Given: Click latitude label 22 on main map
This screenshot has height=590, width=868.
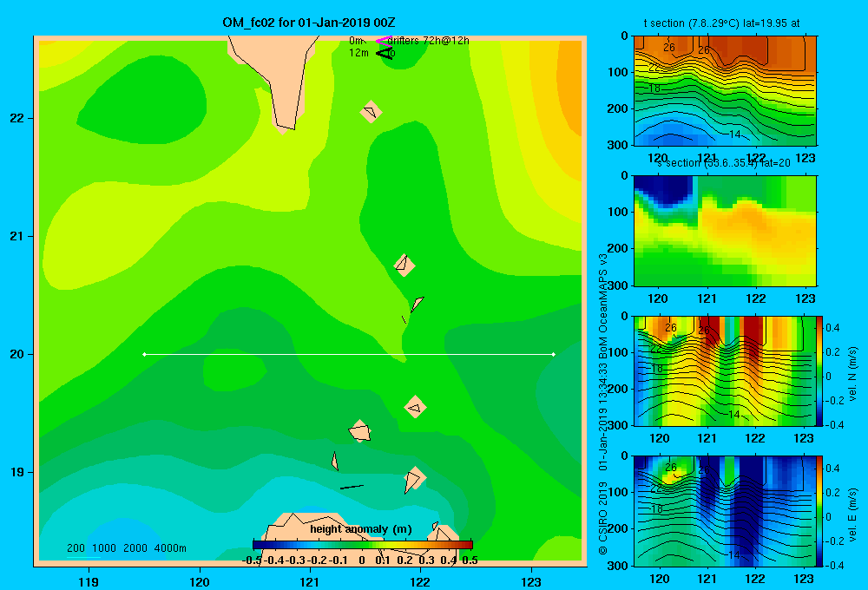Looking at the screenshot, I should tap(17, 119).
